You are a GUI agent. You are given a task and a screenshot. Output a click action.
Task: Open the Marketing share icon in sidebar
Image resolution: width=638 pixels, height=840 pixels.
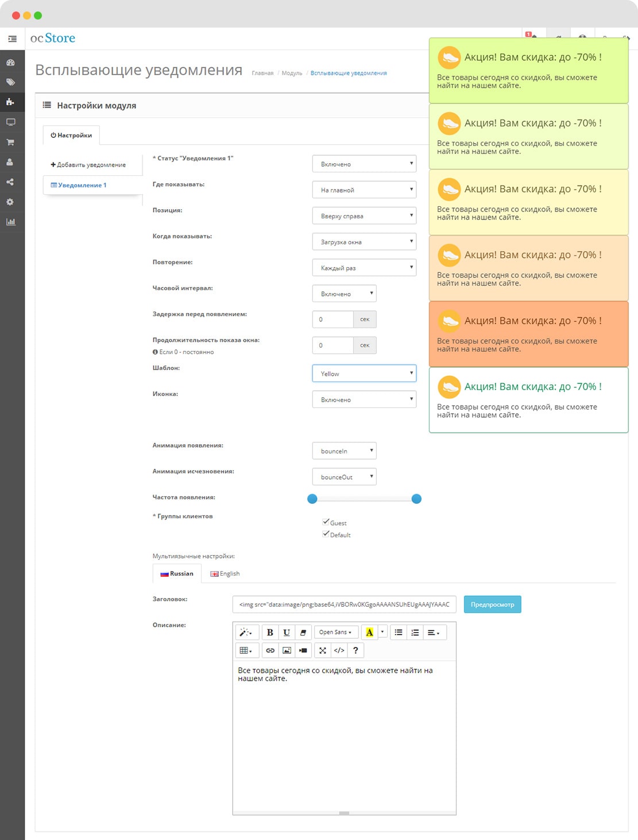point(10,182)
